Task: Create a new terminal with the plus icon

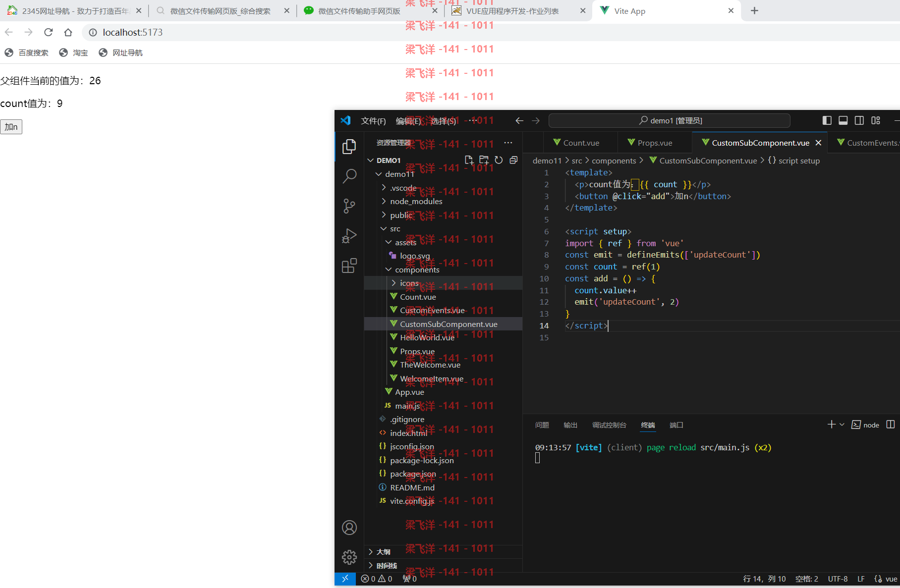Action: click(832, 425)
